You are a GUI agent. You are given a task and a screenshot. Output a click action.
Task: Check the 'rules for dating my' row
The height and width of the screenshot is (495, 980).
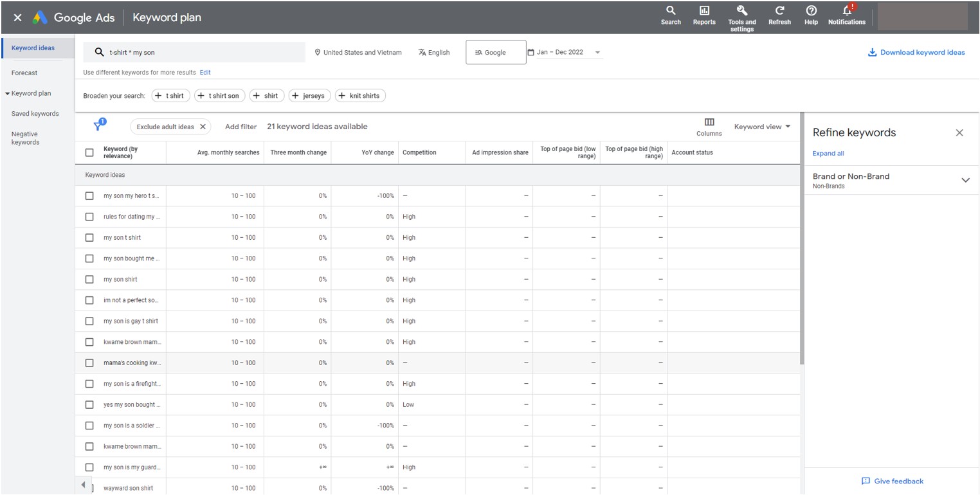click(x=89, y=217)
